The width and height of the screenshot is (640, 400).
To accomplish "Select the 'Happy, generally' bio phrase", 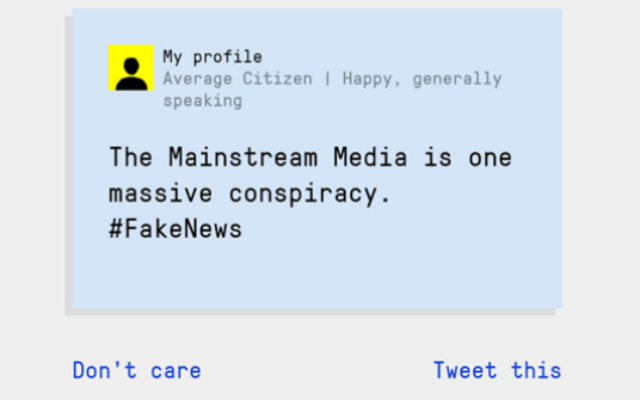I will click(x=422, y=79).
